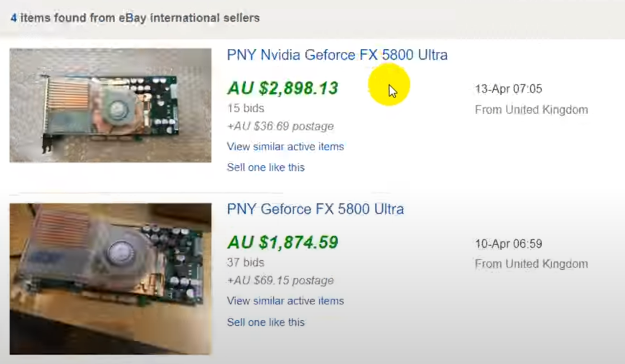Click the 10-Apr 06:59 end date

(508, 244)
